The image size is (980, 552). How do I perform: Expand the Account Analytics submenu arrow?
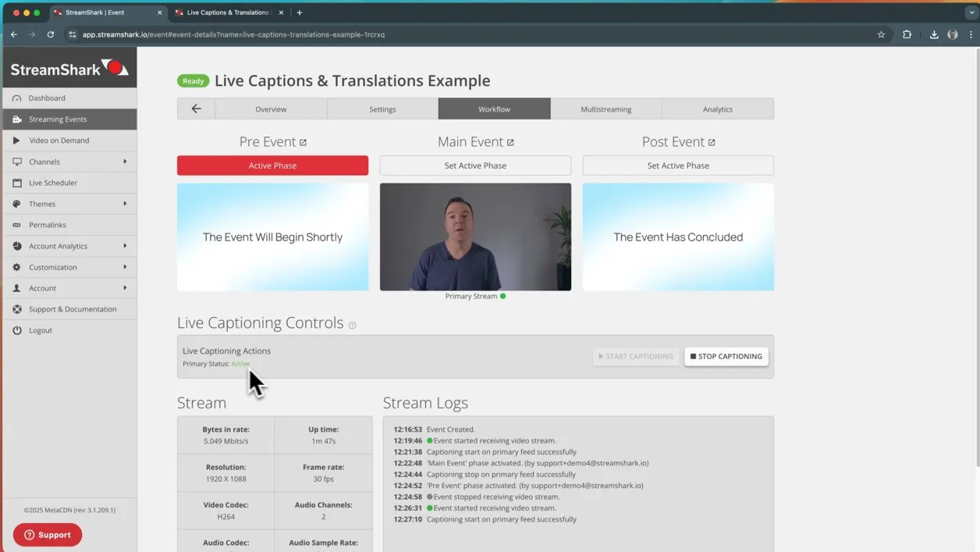pyautogui.click(x=125, y=246)
